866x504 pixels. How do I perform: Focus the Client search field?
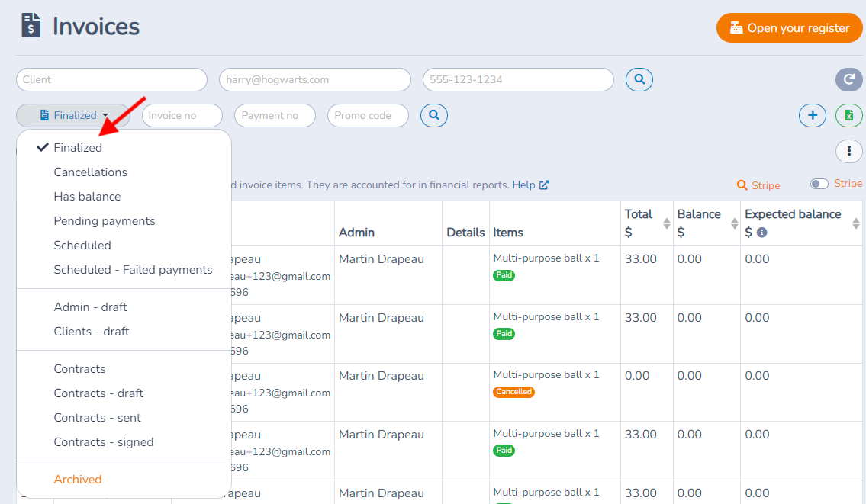[111, 79]
